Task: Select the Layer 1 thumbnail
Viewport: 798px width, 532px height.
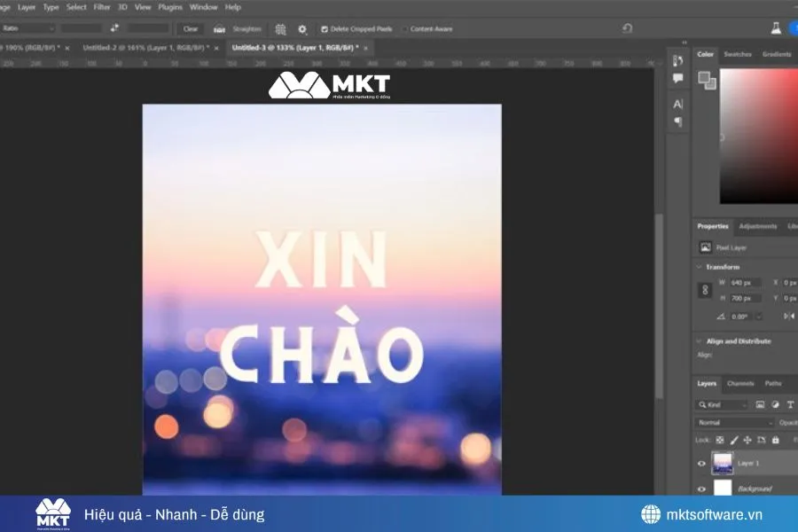Action: (722, 463)
